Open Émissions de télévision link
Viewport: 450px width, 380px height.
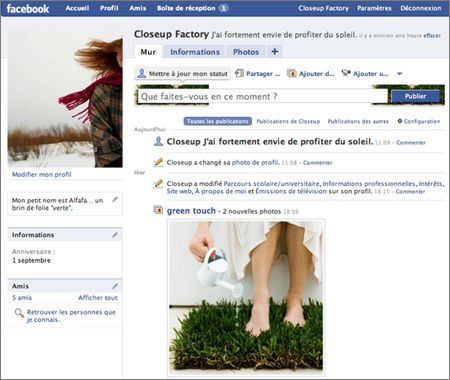pyautogui.click(x=291, y=191)
